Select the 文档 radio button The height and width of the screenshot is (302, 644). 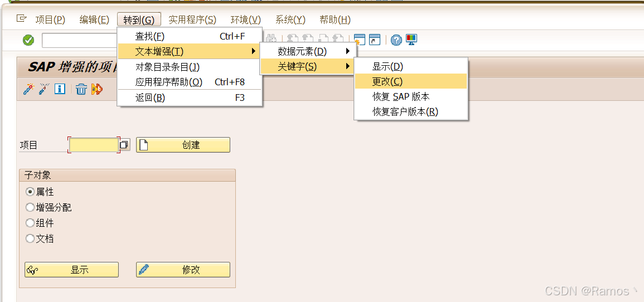pos(30,238)
